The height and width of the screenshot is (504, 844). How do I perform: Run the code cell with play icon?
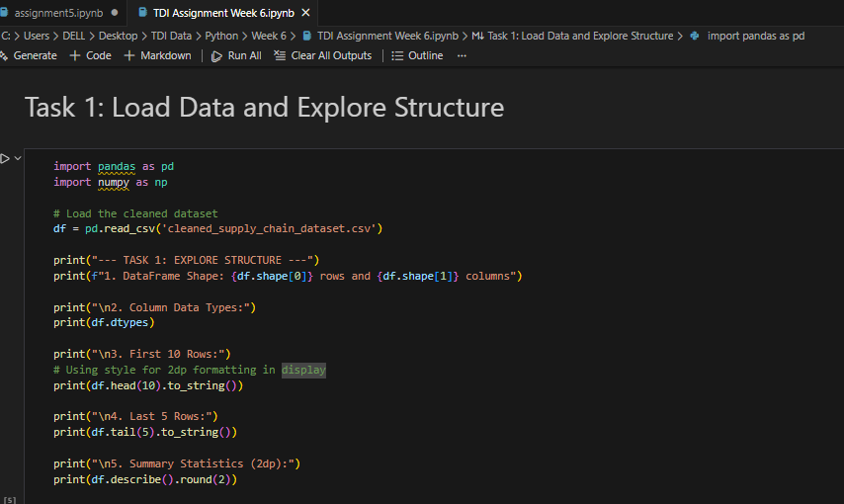[x=5, y=158]
